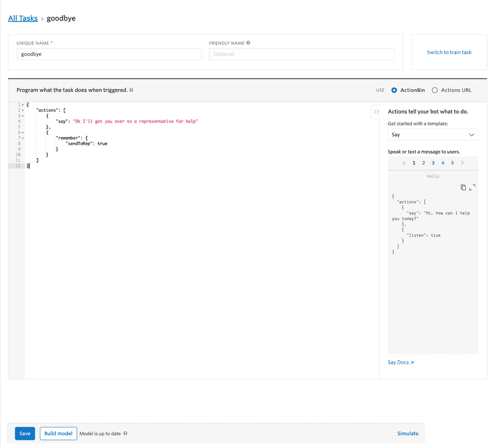Open template page 3
This screenshot has height=448, width=490.
tap(433, 162)
